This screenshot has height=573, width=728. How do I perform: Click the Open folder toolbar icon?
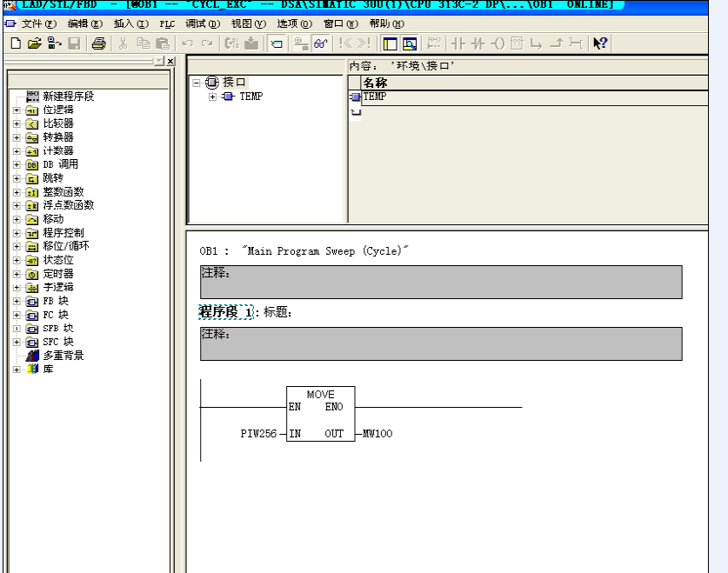click(x=35, y=43)
